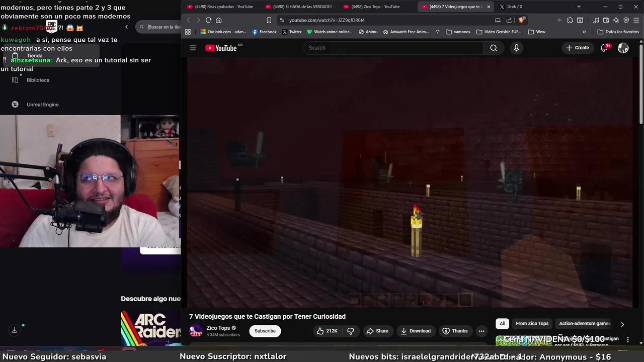This screenshot has width=644, height=362.
Task: Like the video showing 212K
Action: tap(327, 331)
